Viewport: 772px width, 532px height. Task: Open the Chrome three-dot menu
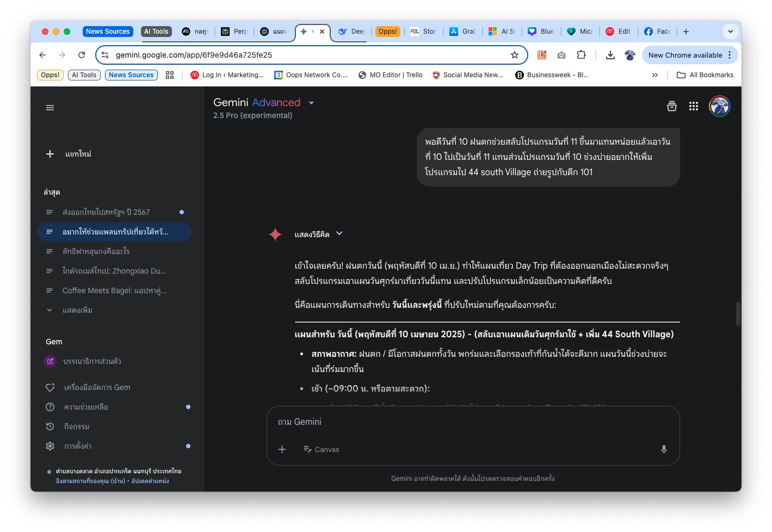point(730,55)
